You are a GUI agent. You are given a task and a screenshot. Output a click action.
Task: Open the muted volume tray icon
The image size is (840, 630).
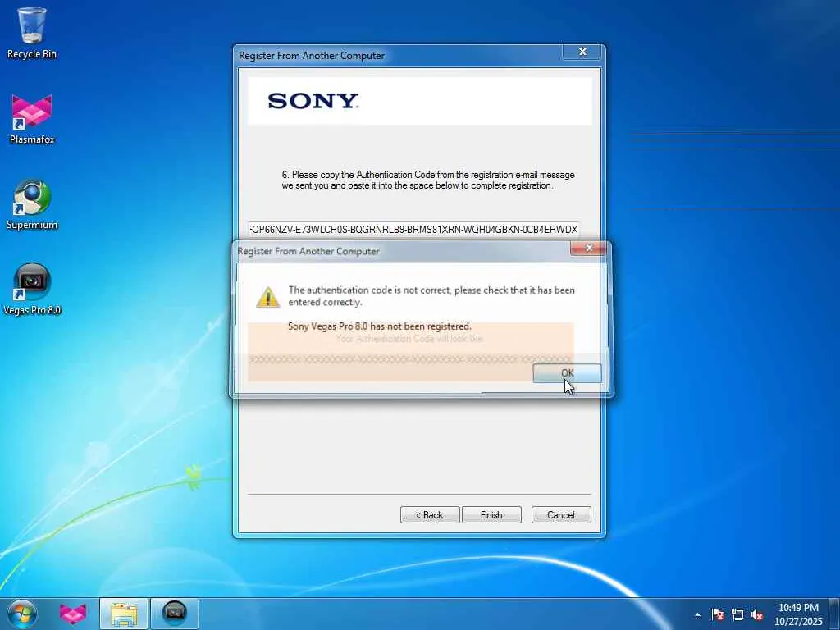tap(757, 615)
